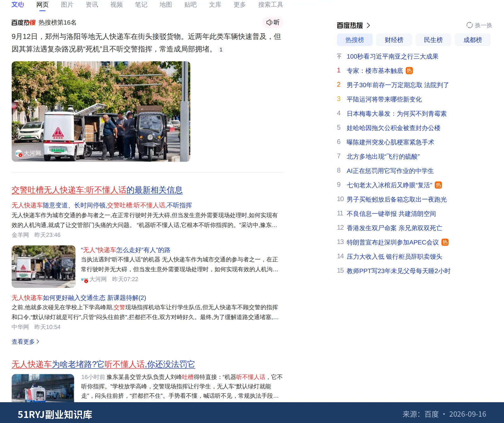Open 日本梅毒大暴发 hot item
The width and height of the screenshot is (504, 423).
pyautogui.click(x=397, y=114)
